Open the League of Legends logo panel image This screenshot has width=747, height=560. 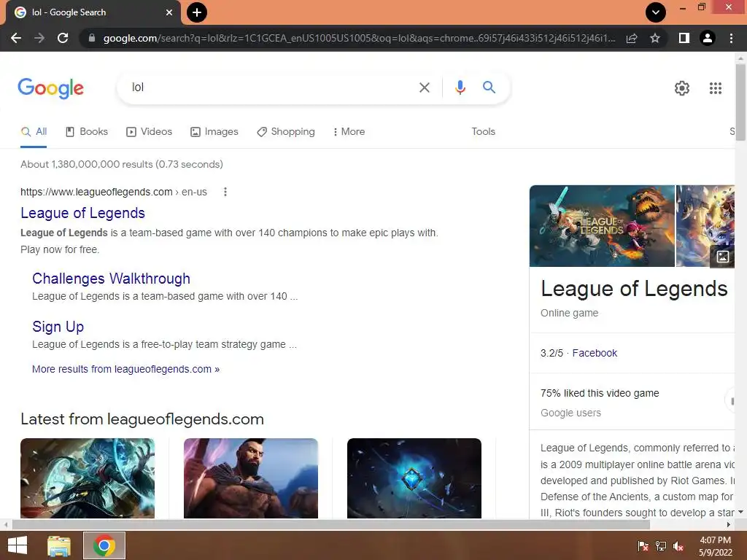pyautogui.click(x=602, y=226)
